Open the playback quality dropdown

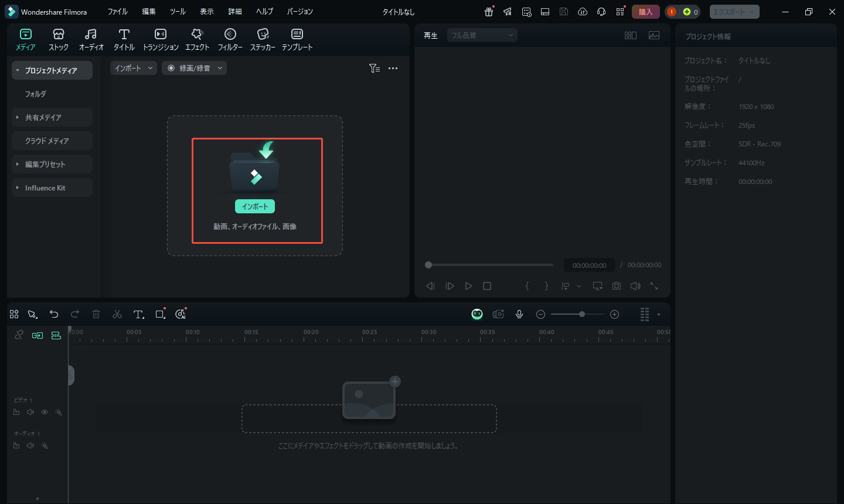click(x=482, y=36)
